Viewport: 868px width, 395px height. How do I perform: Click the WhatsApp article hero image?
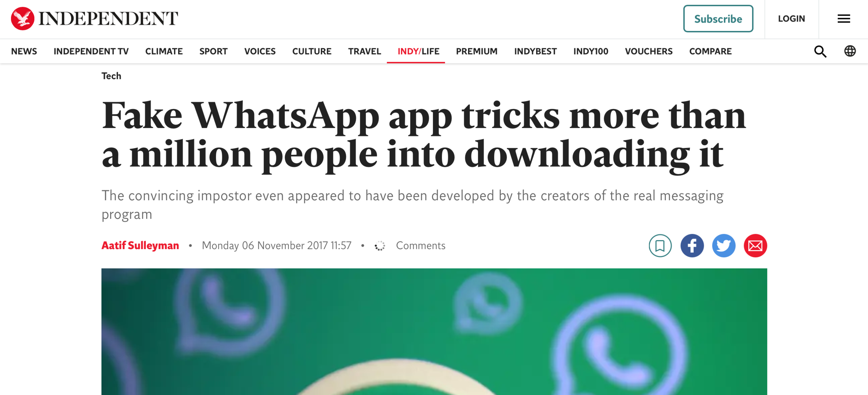[434, 331]
